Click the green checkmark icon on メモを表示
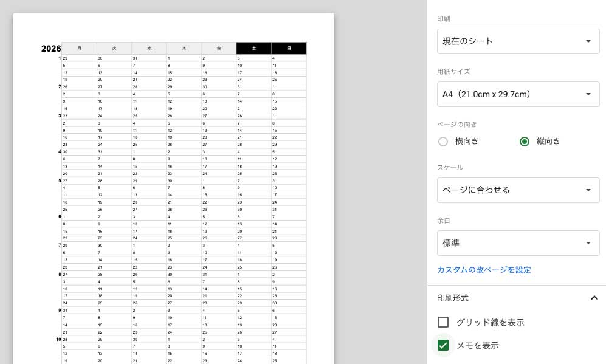This screenshot has height=364, width=606. click(443, 345)
